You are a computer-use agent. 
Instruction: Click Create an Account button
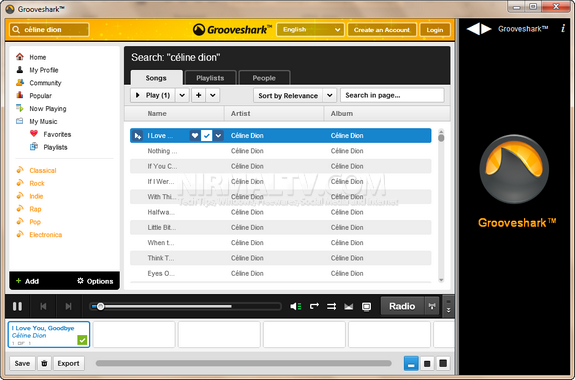click(x=382, y=30)
